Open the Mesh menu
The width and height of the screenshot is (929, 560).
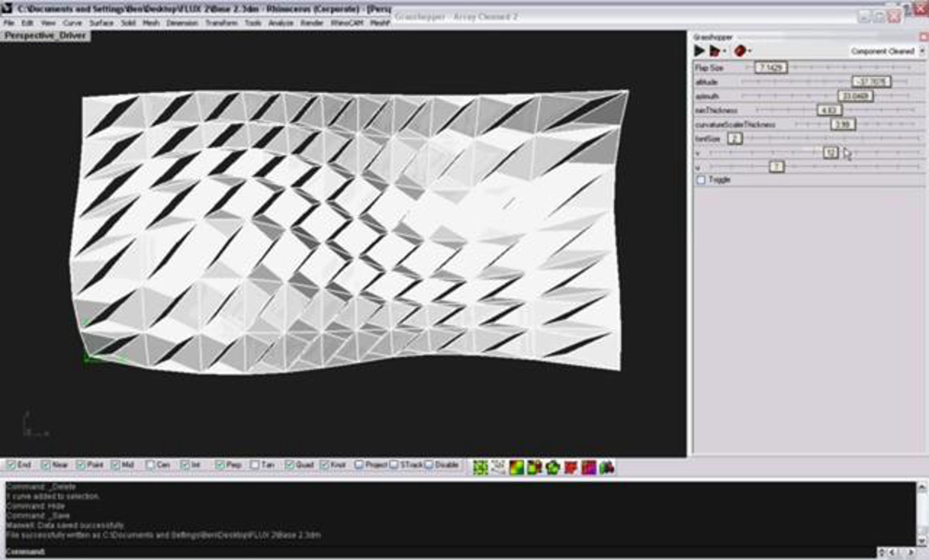(x=151, y=23)
